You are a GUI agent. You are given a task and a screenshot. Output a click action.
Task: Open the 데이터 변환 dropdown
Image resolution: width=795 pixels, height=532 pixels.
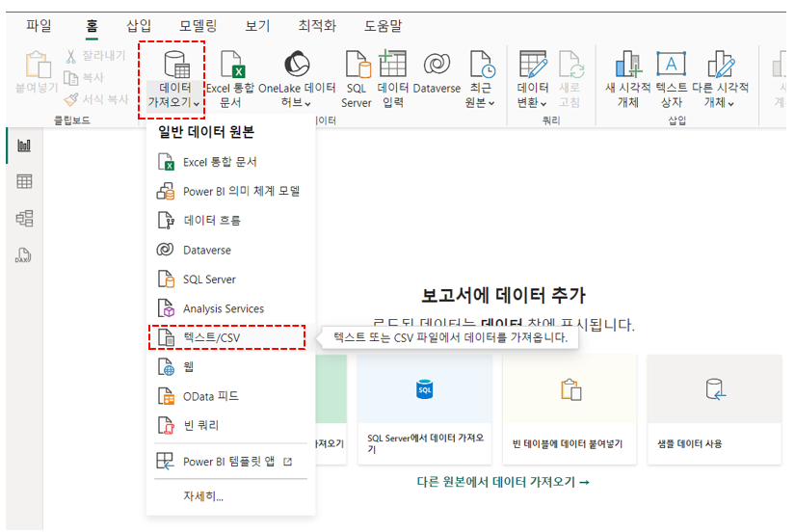click(x=532, y=79)
